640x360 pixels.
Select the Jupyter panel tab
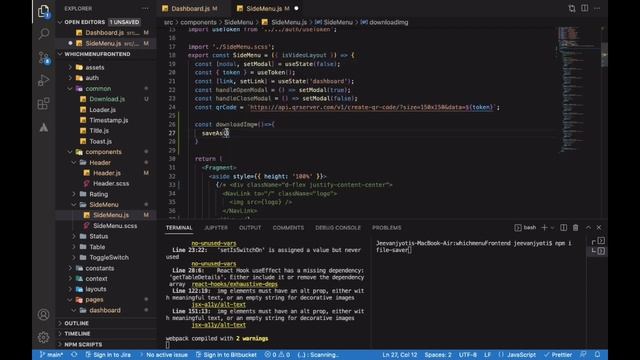[216, 227]
